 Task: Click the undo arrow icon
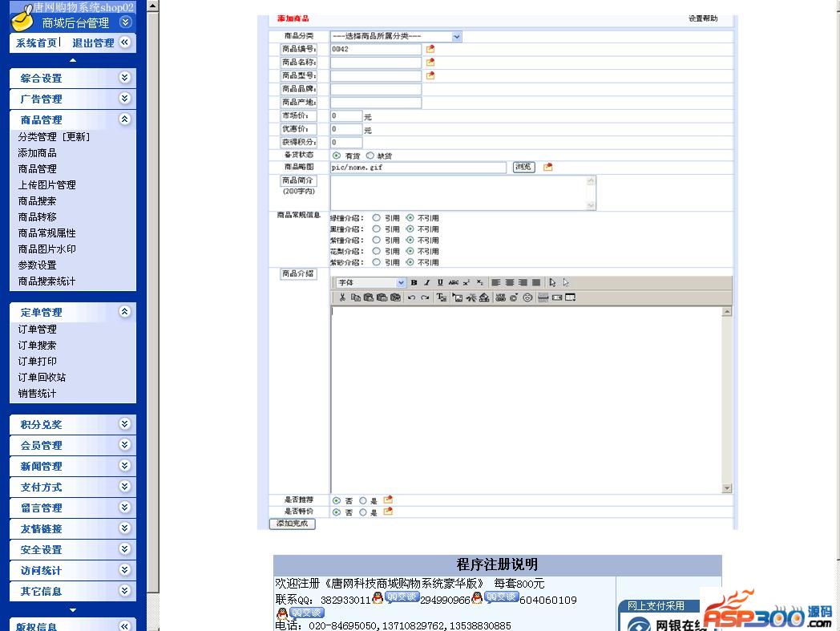point(411,297)
